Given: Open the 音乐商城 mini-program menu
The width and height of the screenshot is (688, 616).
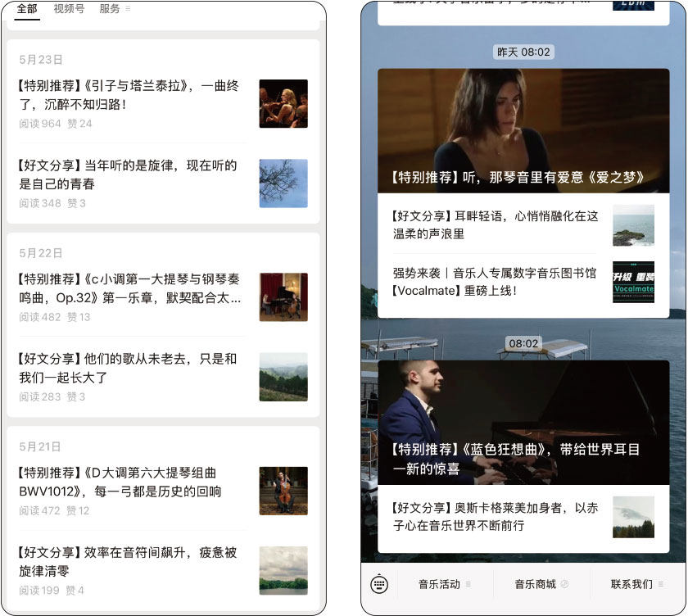Looking at the screenshot, I should (x=541, y=584).
